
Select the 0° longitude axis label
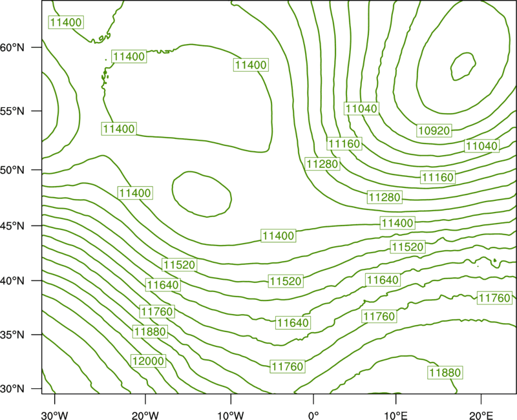(x=313, y=415)
